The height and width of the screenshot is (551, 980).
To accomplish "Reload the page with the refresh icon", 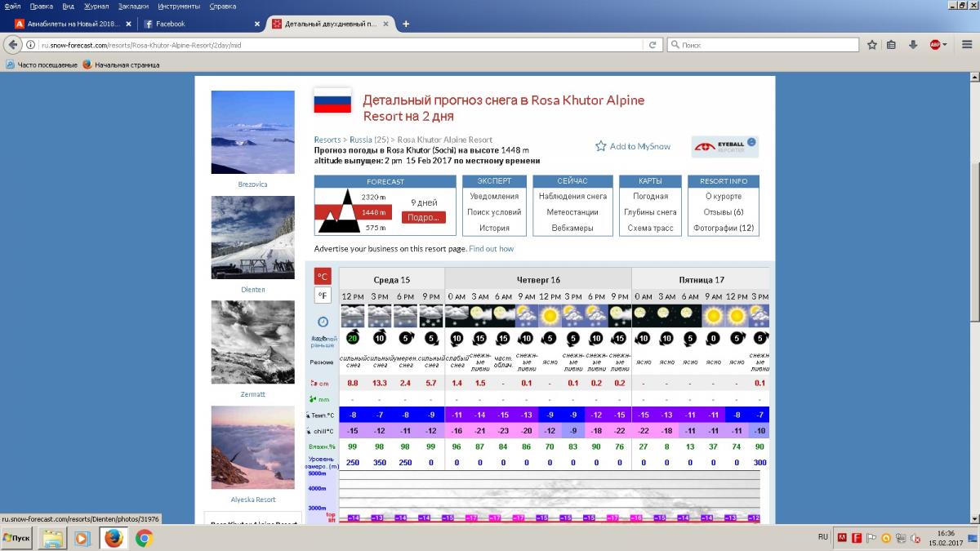I will click(653, 45).
